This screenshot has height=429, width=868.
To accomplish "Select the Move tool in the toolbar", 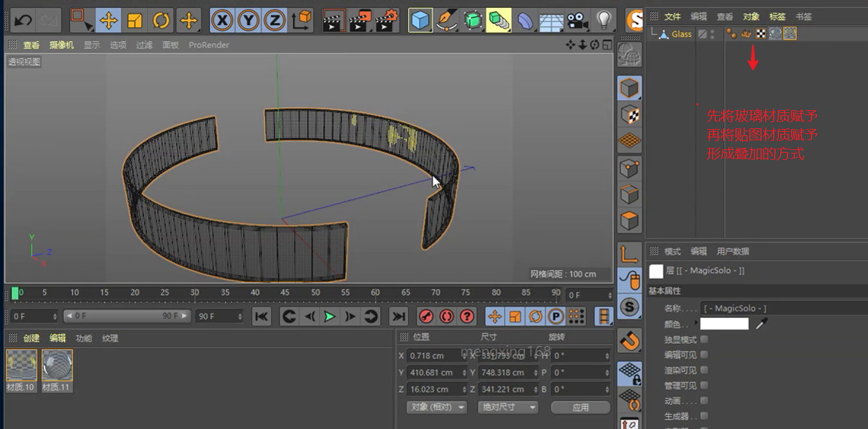I will [108, 20].
